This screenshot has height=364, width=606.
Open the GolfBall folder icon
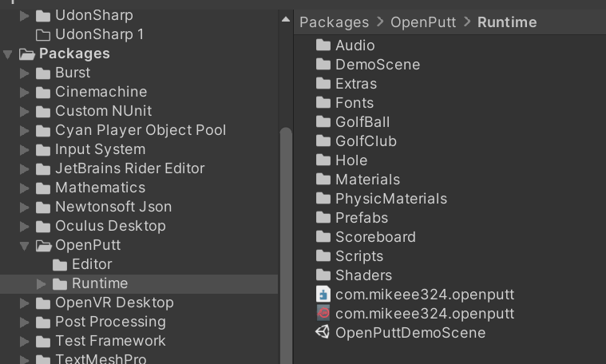pyautogui.click(x=323, y=121)
